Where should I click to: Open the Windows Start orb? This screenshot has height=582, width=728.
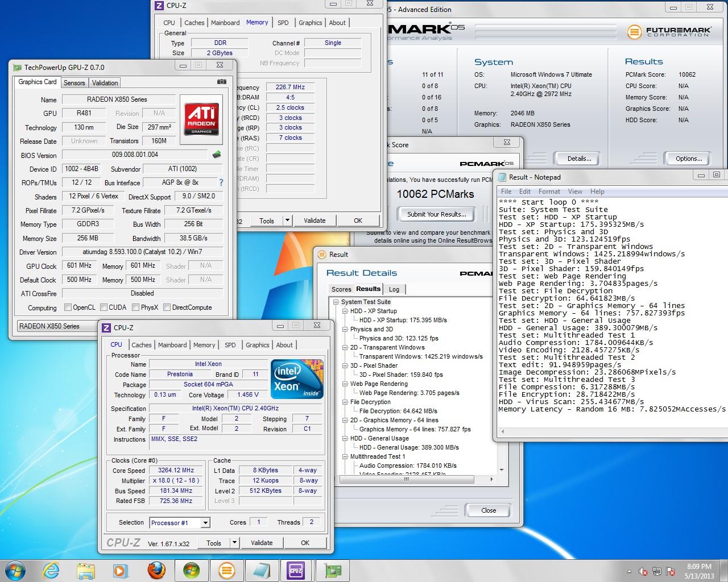15,570
